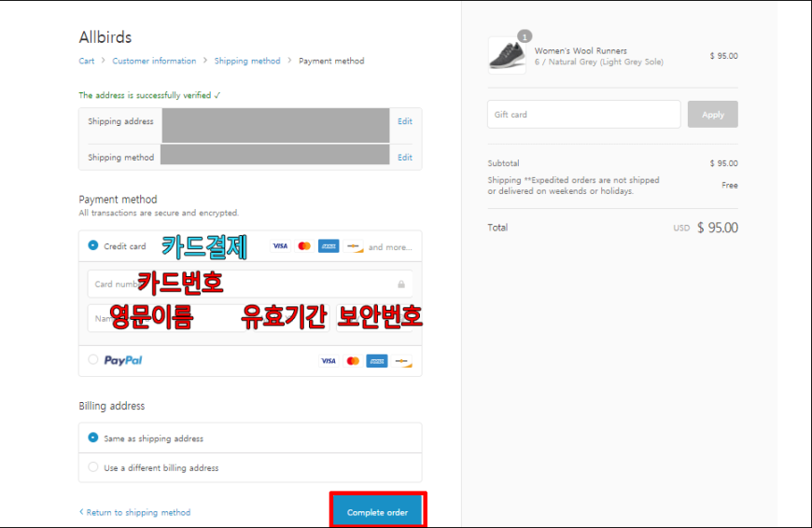Choose Same as shipping address
This screenshot has height=528, width=812.
(x=93, y=438)
